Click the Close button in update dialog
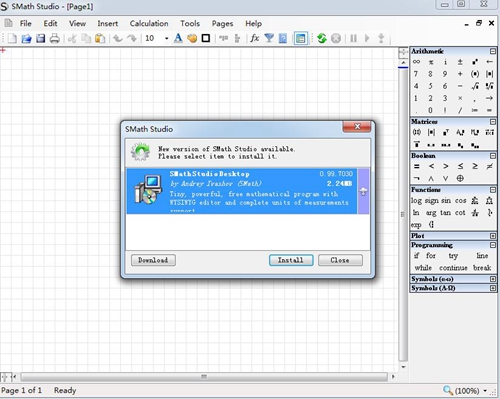The height and width of the screenshot is (399, 500). click(340, 260)
